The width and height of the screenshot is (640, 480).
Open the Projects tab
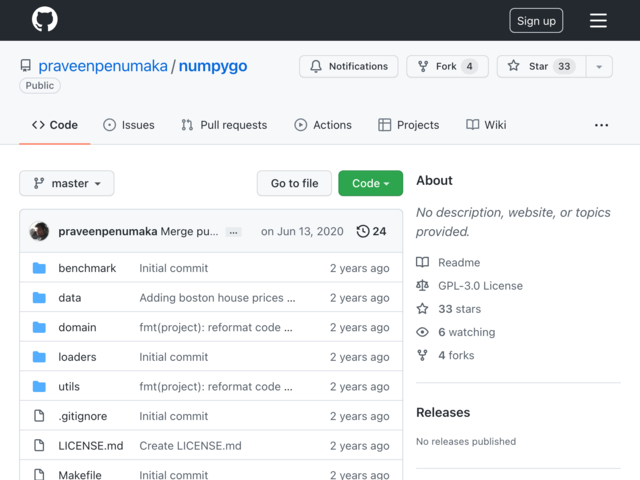(408, 125)
